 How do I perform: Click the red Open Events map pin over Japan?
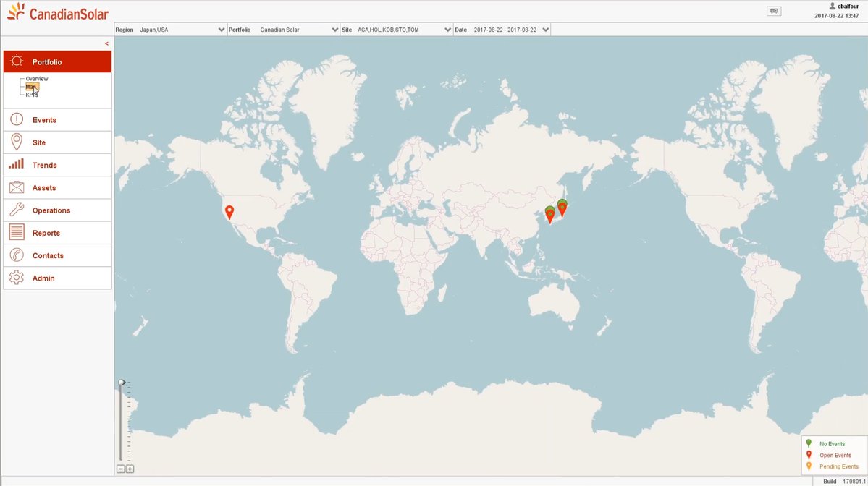[561, 208]
